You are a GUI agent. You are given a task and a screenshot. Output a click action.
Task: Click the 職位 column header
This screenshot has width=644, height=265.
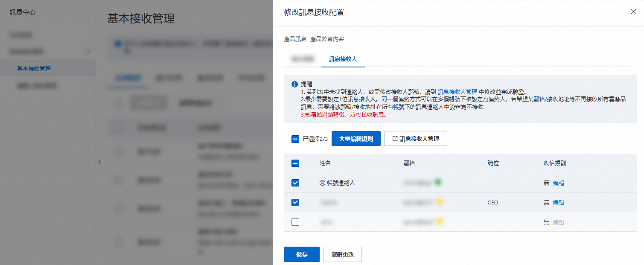pos(493,163)
